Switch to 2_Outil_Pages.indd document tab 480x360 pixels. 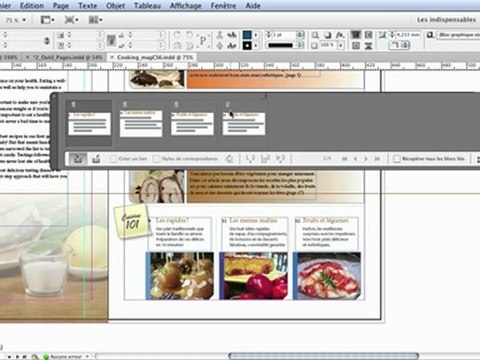(x=67, y=57)
